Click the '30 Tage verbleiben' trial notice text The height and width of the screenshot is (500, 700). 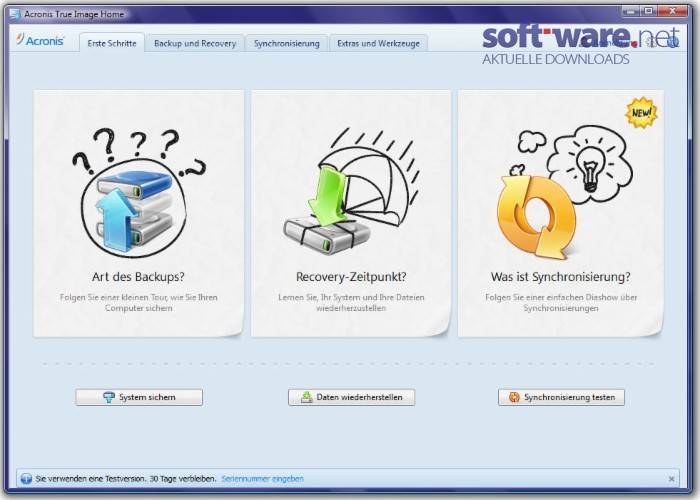pyautogui.click(x=183, y=479)
